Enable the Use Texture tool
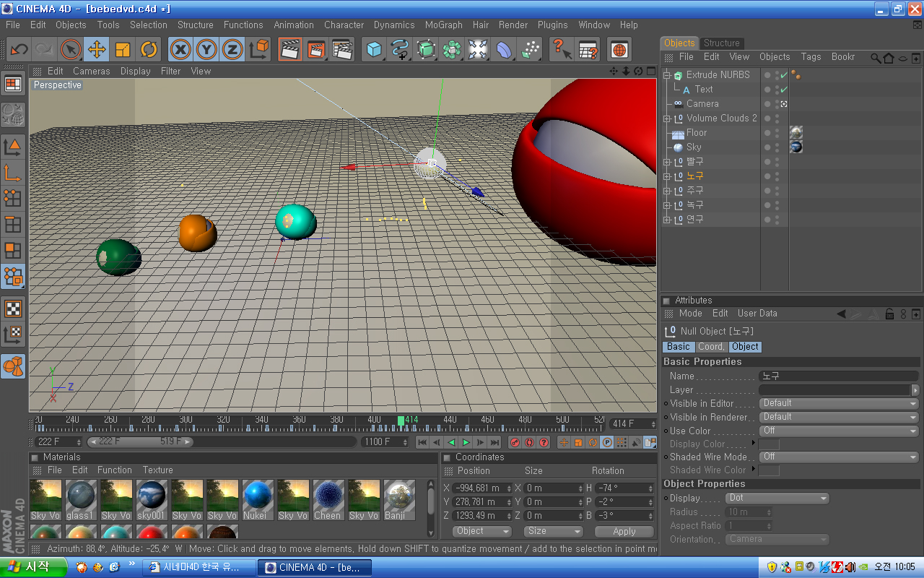The height and width of the screenshot is (578, 924). (12, 309)
